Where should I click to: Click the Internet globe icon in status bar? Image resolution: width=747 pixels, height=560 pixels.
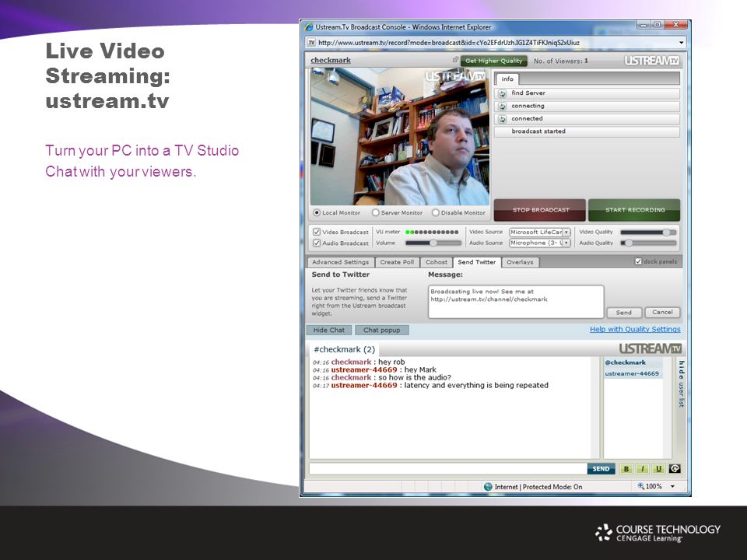(x=488, y=487)
